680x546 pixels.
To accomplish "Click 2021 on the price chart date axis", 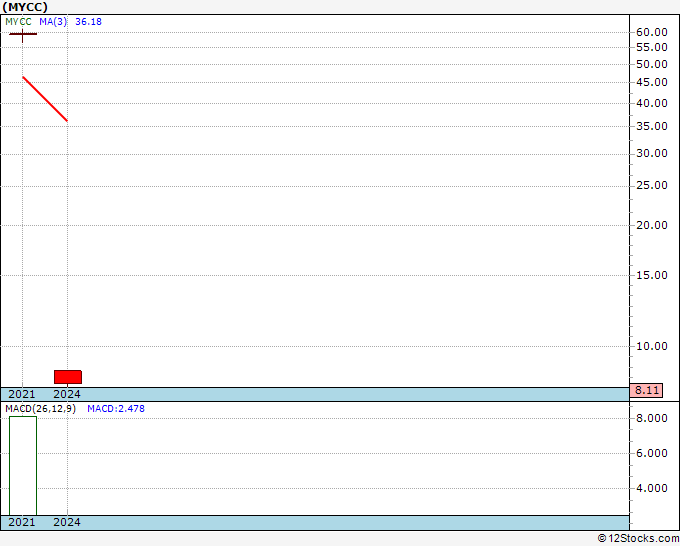I will tap(22, 394).
